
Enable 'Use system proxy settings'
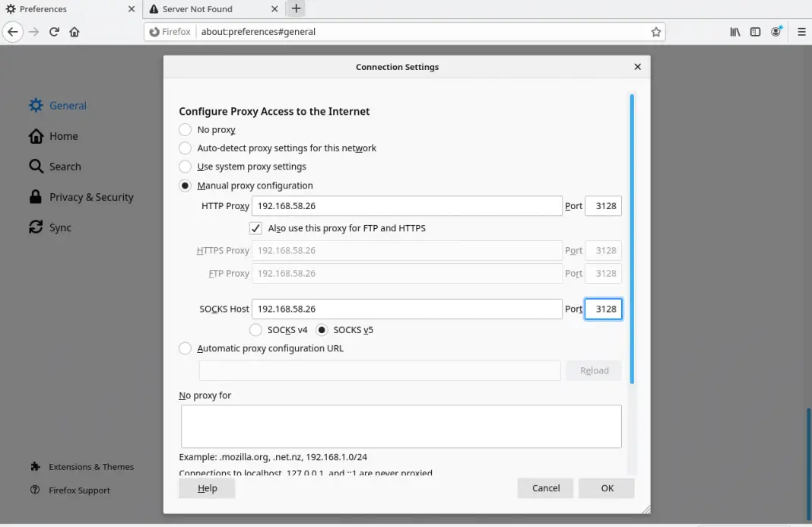tap(185, 167)
